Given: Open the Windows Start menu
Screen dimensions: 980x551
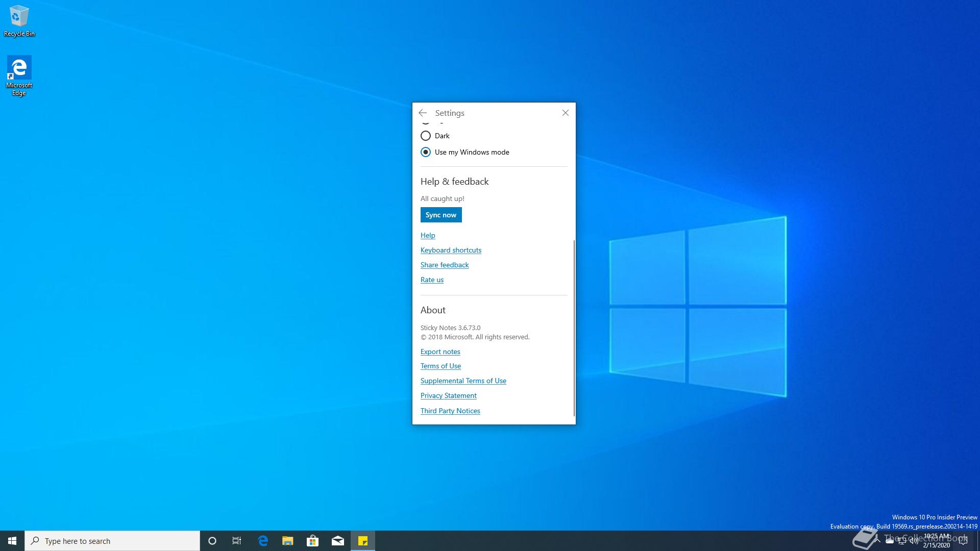Looking at the screenshot, I should pyautogui.click(x=12, y=541).
